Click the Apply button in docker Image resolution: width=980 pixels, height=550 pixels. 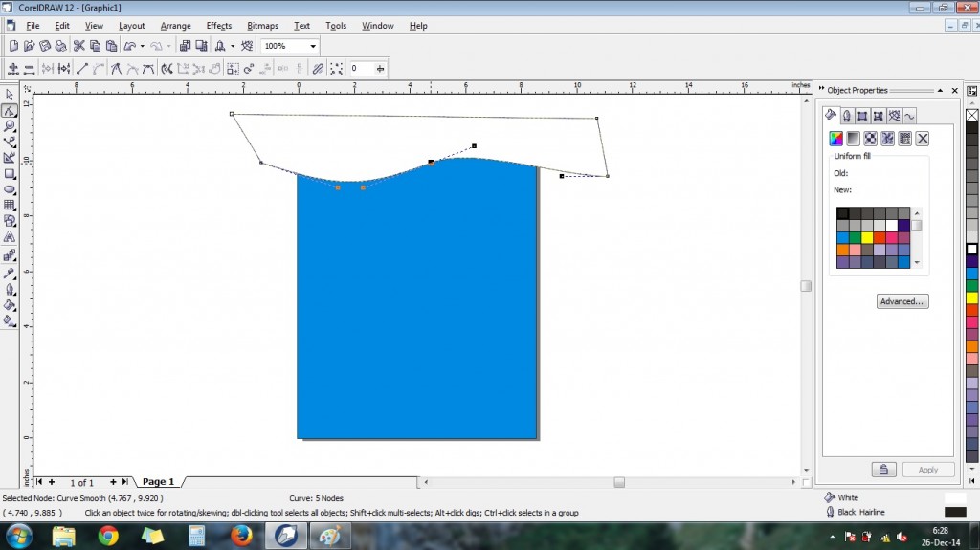coord(927,470)
